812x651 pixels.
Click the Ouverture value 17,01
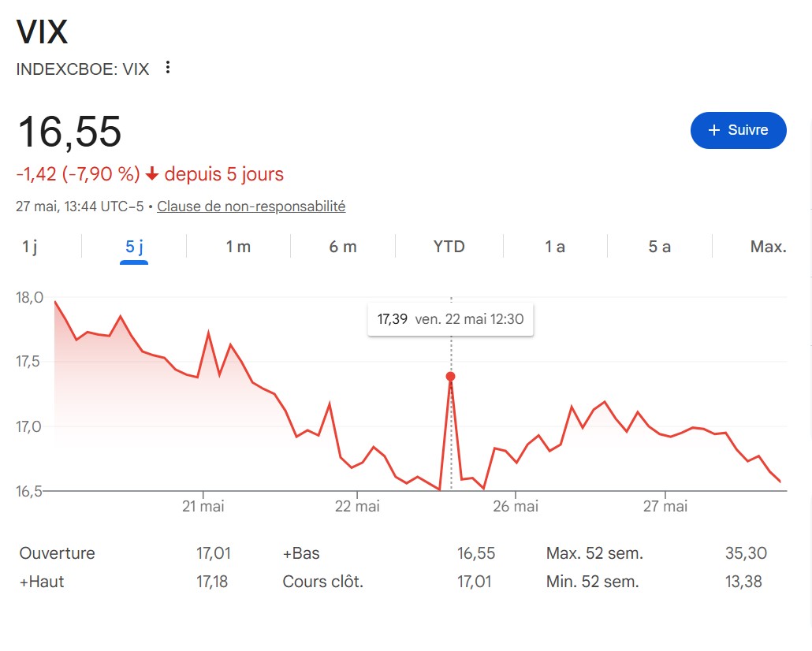(214, 553)
